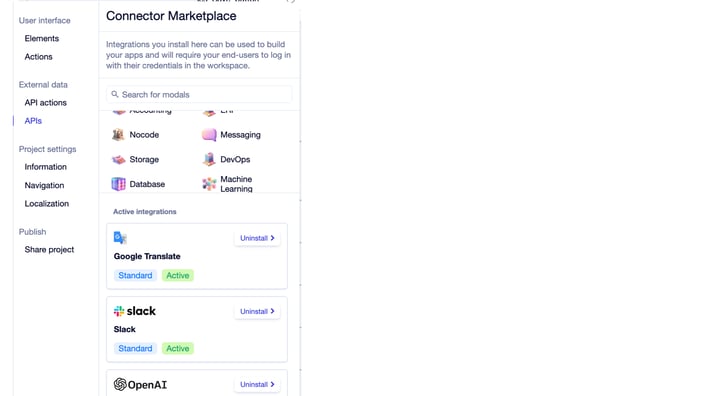720x396 pixels.
Task: Click the Slack card title text
Action: [124, 329]
